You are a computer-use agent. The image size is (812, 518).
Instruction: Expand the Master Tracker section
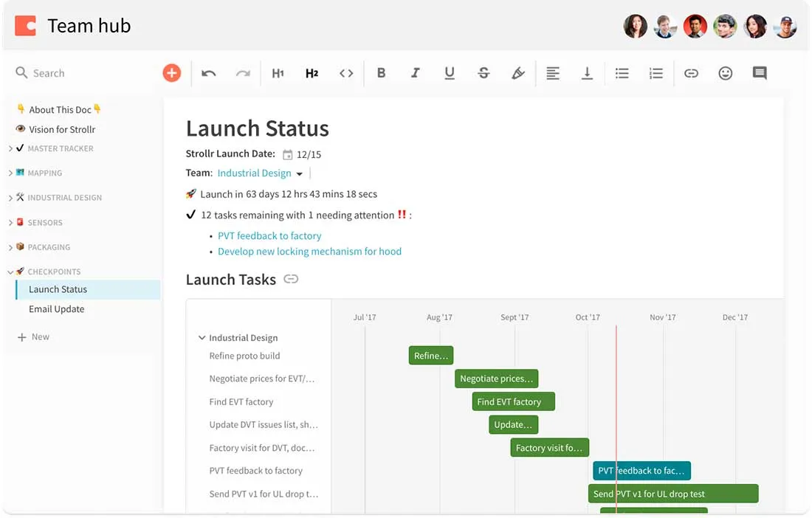(10, 149)
